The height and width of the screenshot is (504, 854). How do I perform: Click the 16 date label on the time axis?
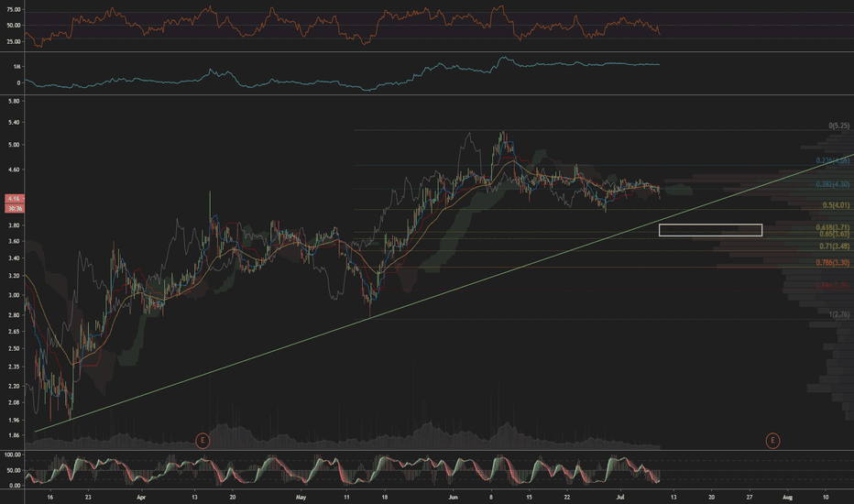(50, 497)
